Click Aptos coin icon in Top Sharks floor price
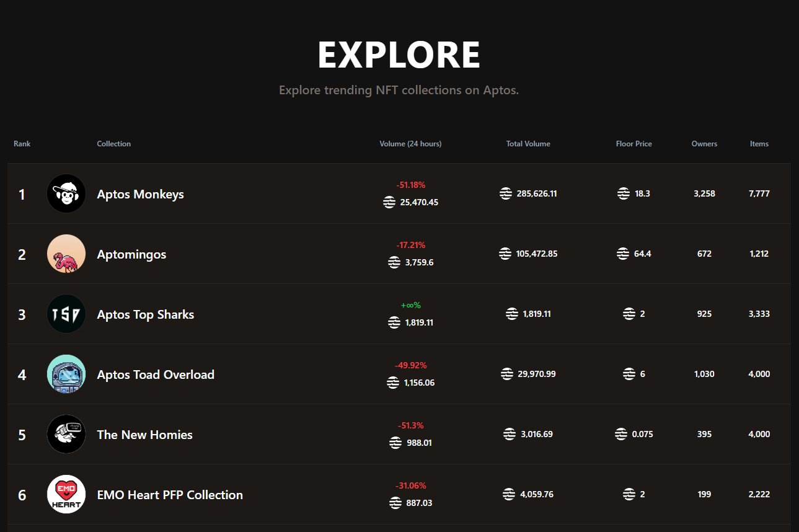 coord(629,314)
